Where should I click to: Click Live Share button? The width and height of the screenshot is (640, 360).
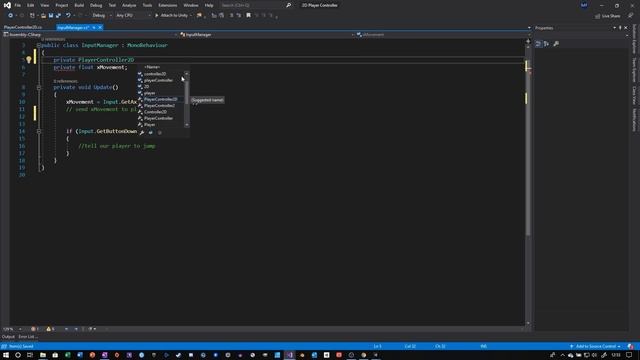point(608,16)
